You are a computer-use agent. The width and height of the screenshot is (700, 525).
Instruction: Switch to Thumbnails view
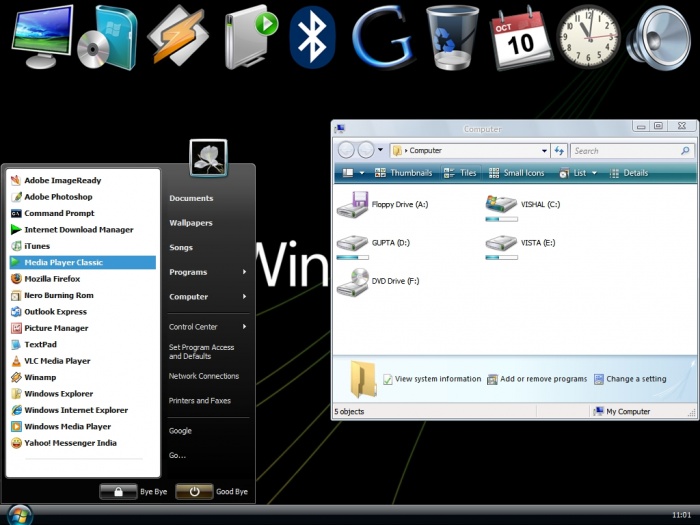click(x=404, y=173)
